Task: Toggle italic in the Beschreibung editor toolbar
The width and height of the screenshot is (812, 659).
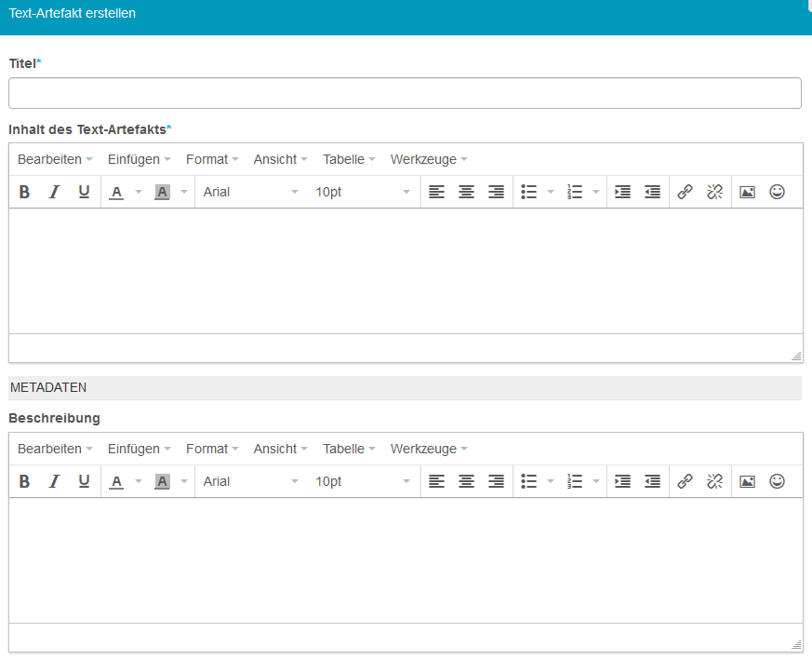Action: coord(54,481)
